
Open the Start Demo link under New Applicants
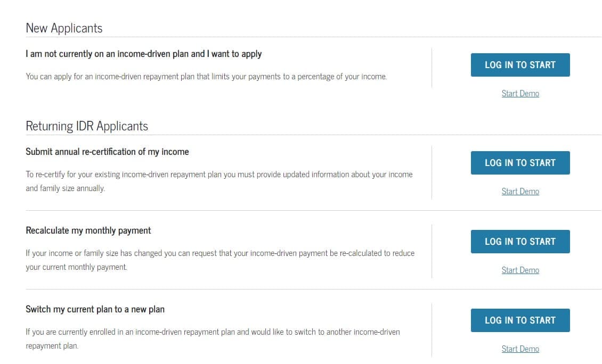coord(520,93)
